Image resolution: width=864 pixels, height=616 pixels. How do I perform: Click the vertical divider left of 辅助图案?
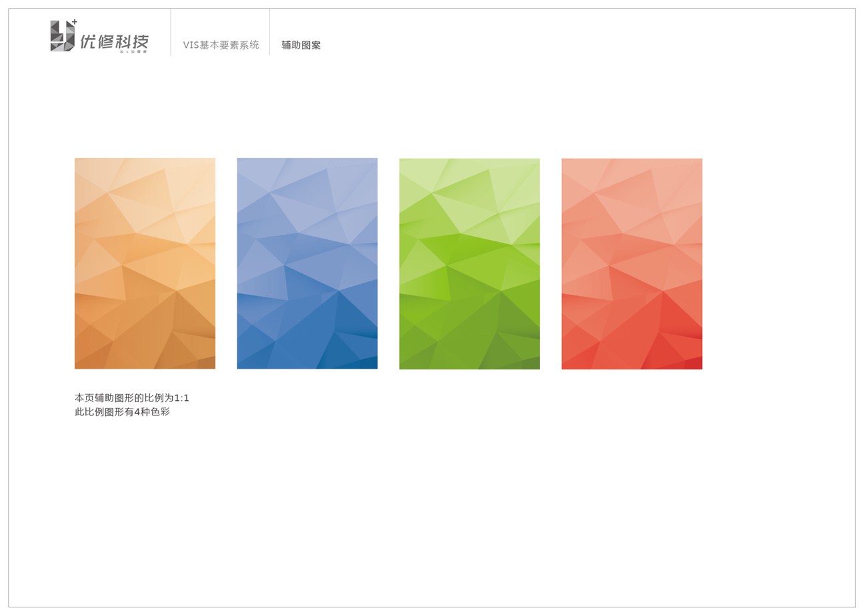click(x=270, y=32)
